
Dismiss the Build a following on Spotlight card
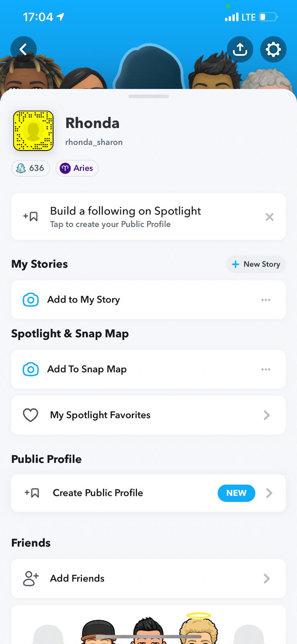[269, 217]
